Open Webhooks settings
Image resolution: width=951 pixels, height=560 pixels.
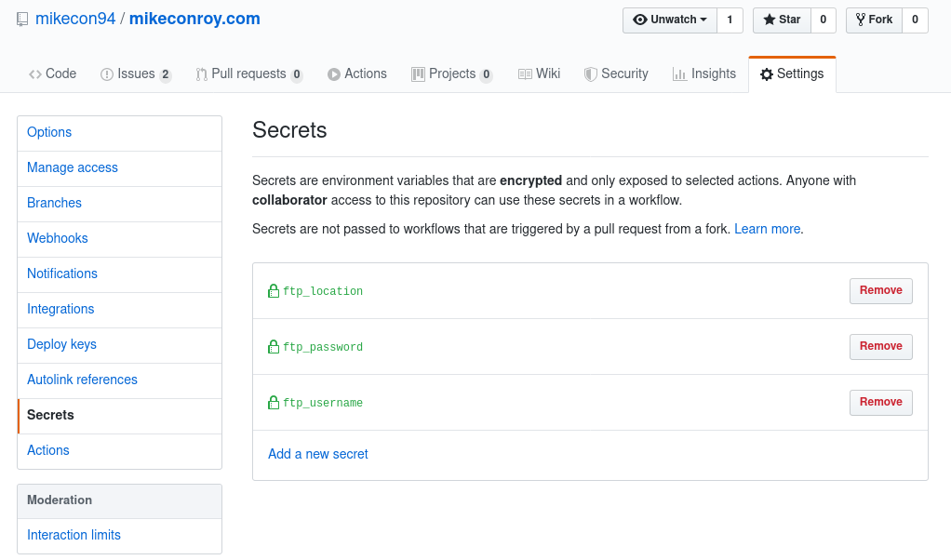pyautogui.click(x=119, y=238)
